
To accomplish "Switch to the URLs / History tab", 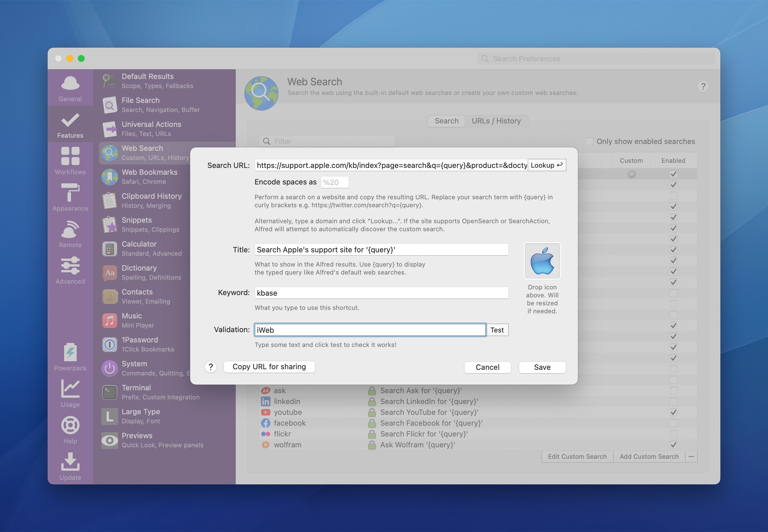I will (496, 121).
